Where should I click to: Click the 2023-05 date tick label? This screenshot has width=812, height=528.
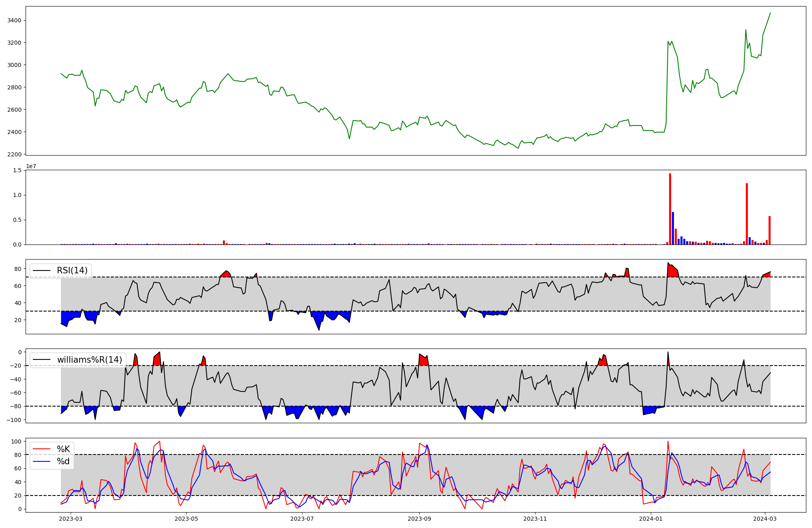(x=186, y=519)
